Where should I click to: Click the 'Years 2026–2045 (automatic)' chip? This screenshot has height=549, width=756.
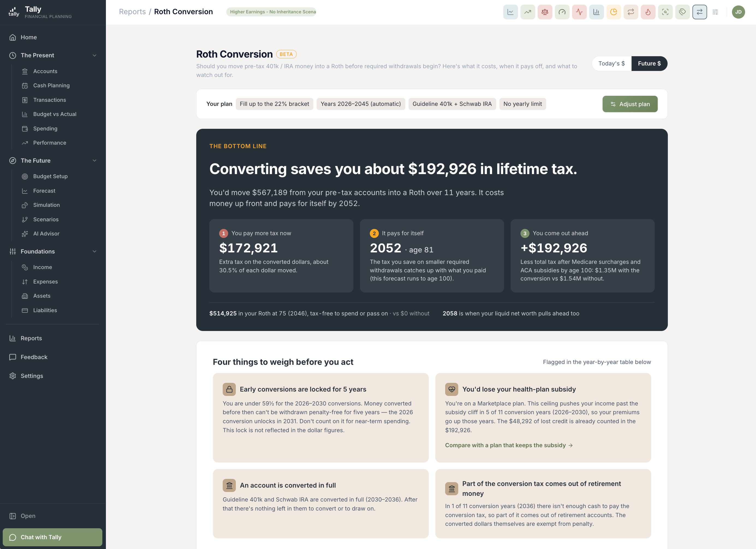(361, 104)
